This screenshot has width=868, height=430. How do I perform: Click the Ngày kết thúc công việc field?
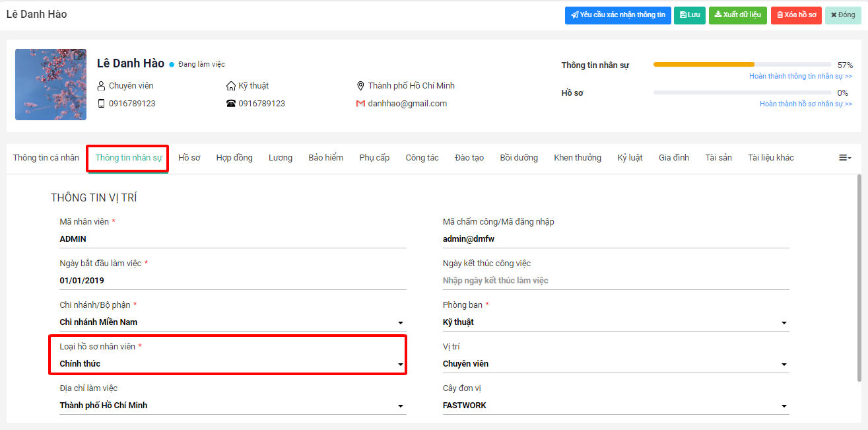[615, 281]
